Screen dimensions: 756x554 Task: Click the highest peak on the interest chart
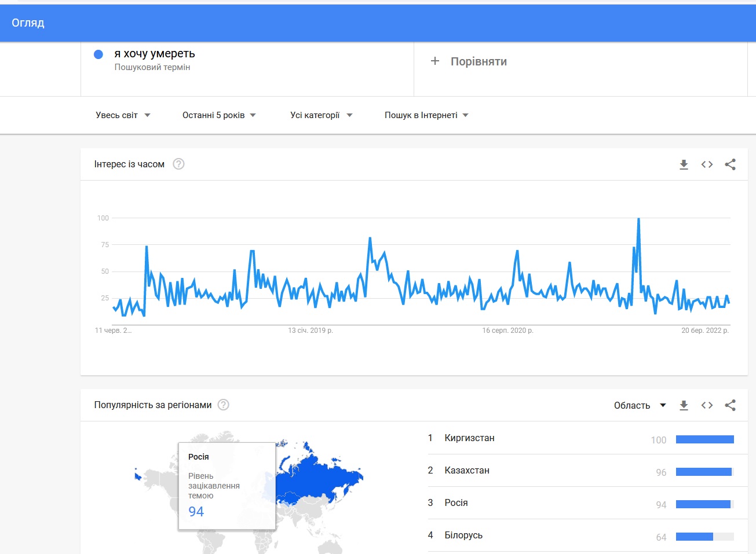click(x=638, y=219)
